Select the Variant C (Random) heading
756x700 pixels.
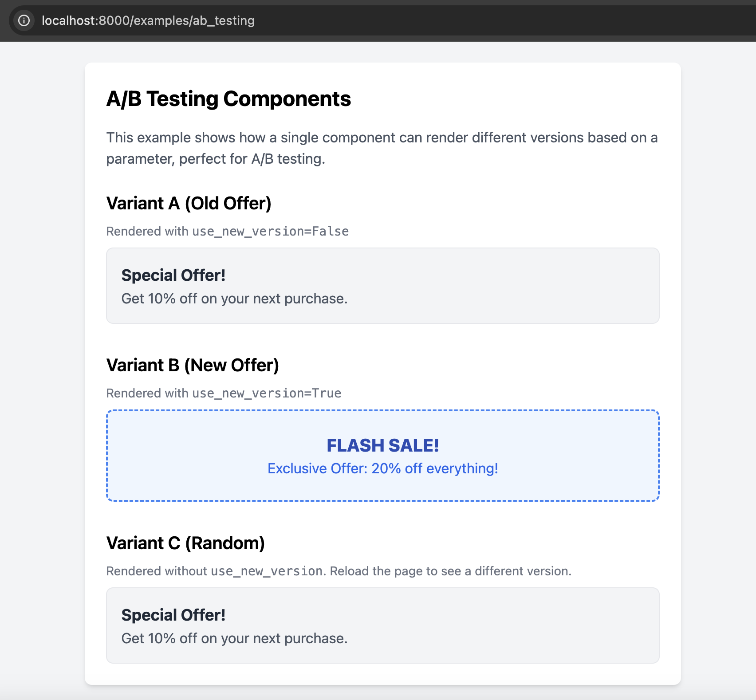coord(185,543)
